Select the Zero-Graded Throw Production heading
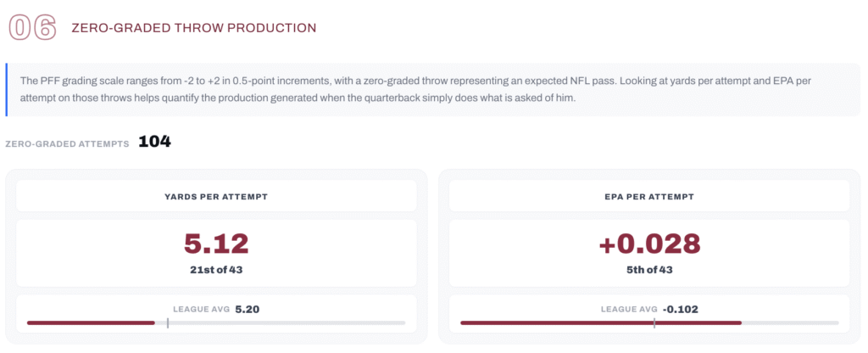This screenshot has width=868, height=353. pyautogui.click(x=194, y=28)
